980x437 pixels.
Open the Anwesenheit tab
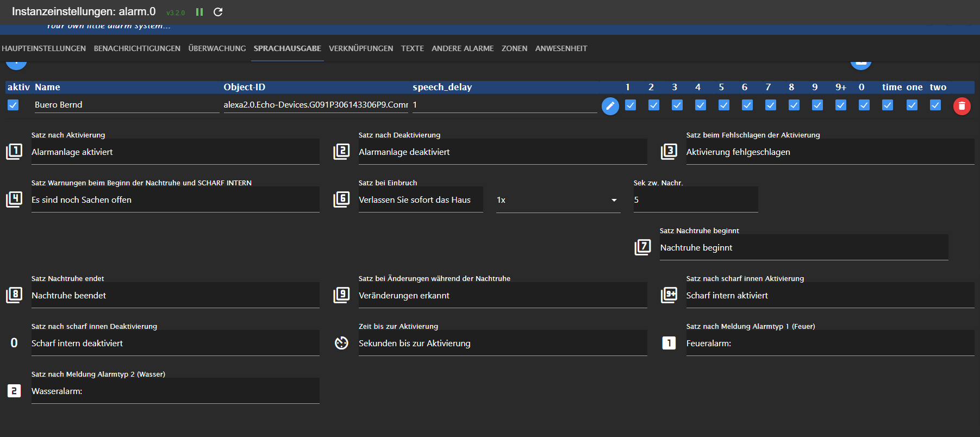point(561,48)
